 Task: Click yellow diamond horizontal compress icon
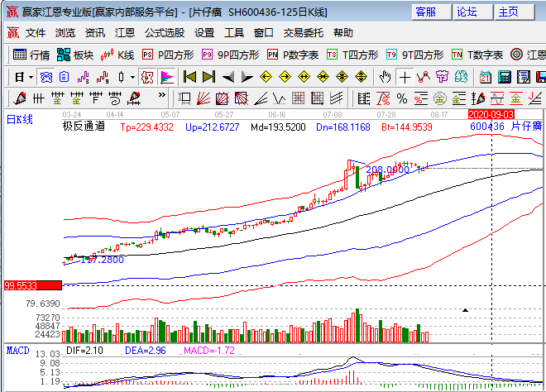pyautogui.click(x=323, y=77)
